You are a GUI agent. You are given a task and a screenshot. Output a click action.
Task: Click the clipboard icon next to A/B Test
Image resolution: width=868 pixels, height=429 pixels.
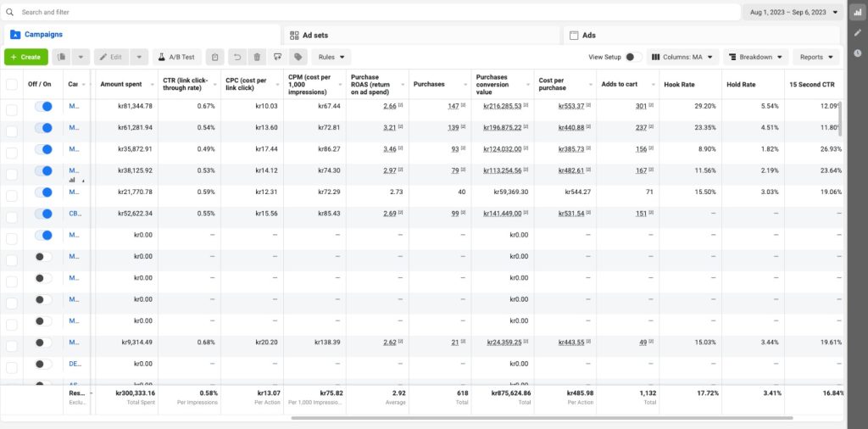(215, 57)
